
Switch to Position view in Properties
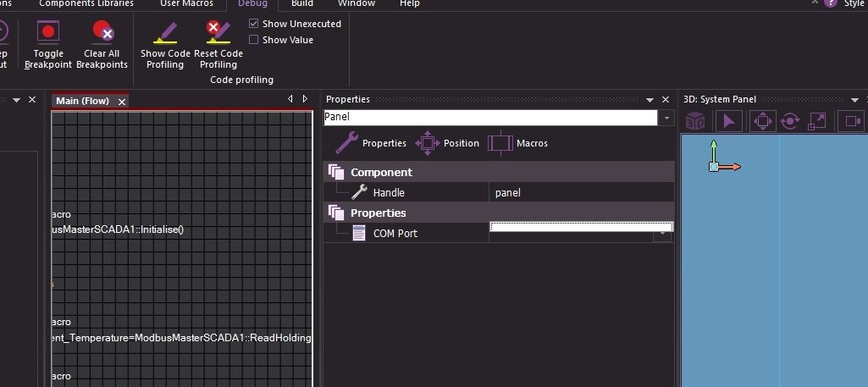coord(447,143)
